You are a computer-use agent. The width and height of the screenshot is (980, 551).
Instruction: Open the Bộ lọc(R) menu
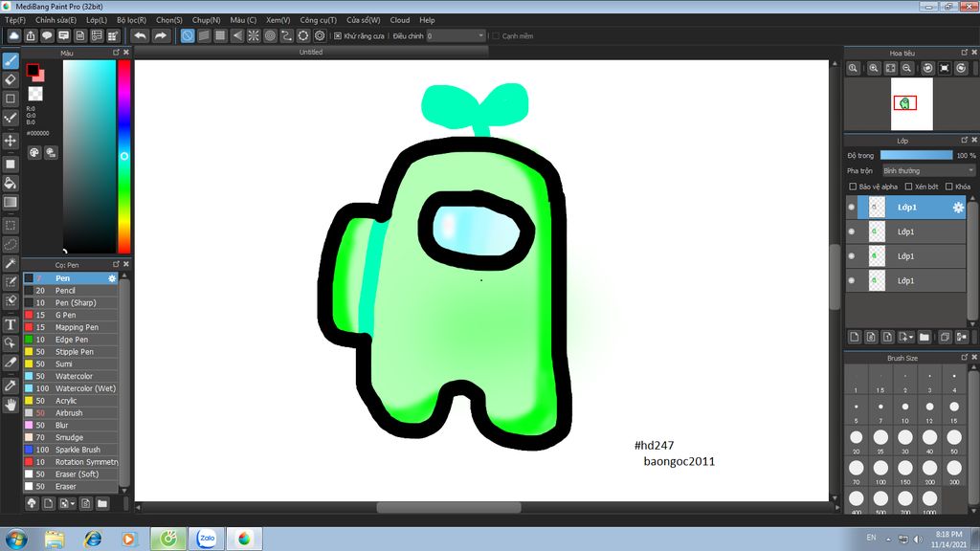[131, 20]
